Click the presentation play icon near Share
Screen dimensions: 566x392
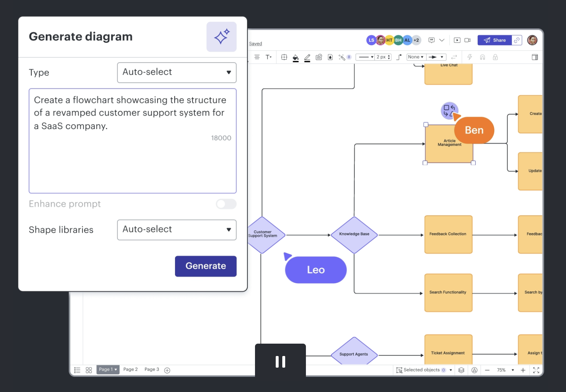coord(457,40)
